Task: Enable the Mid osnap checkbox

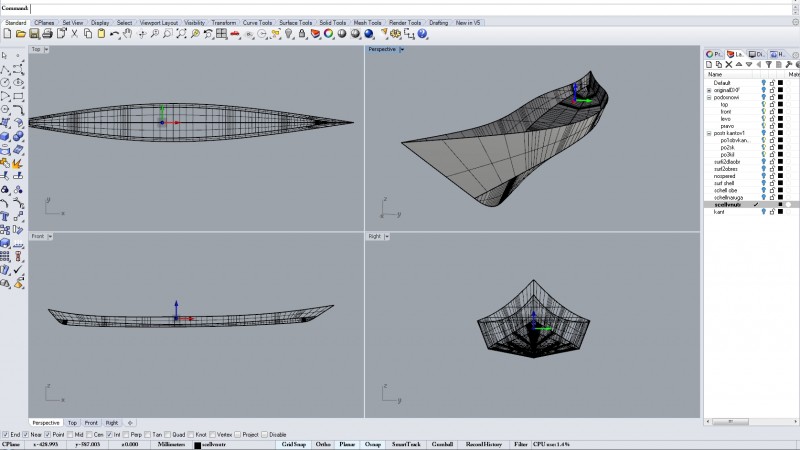Action: click(72, 435)
